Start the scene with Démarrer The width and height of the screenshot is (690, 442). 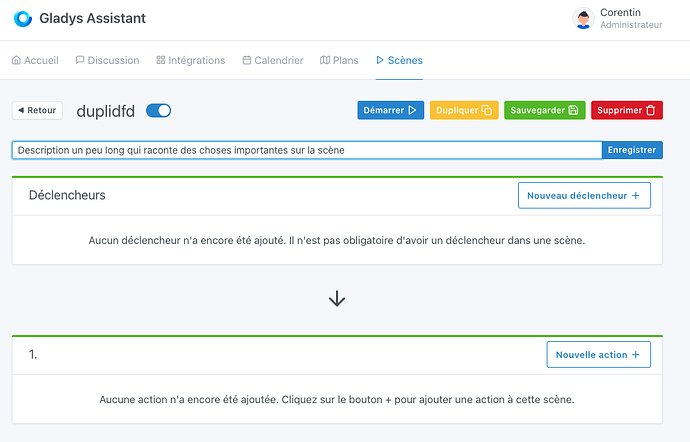(390, 110)
